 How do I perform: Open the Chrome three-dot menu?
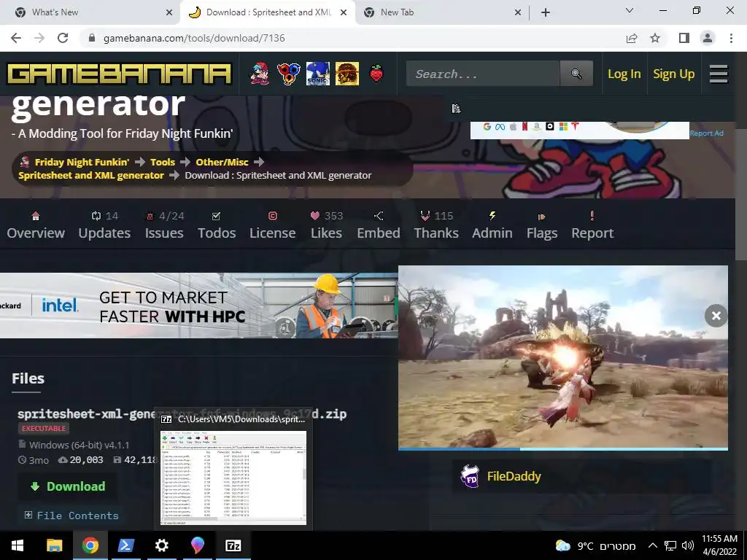[x=731, y=38]
